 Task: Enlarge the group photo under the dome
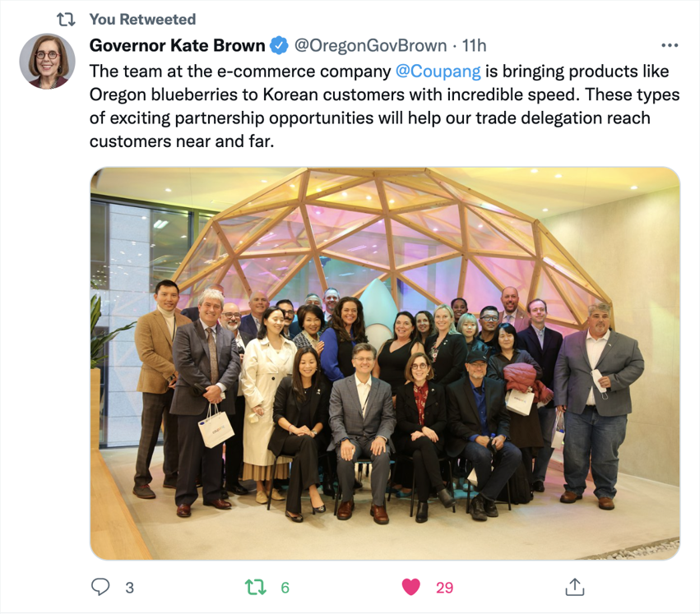(x=385, y=363)
